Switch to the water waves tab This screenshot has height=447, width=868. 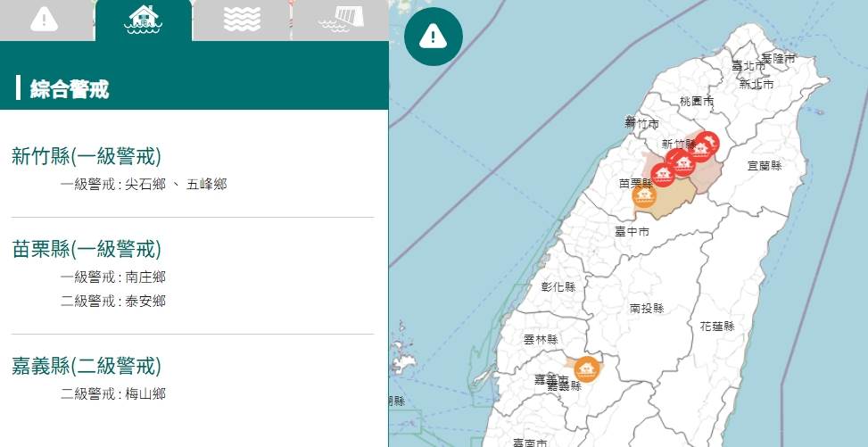click(242, 21)
